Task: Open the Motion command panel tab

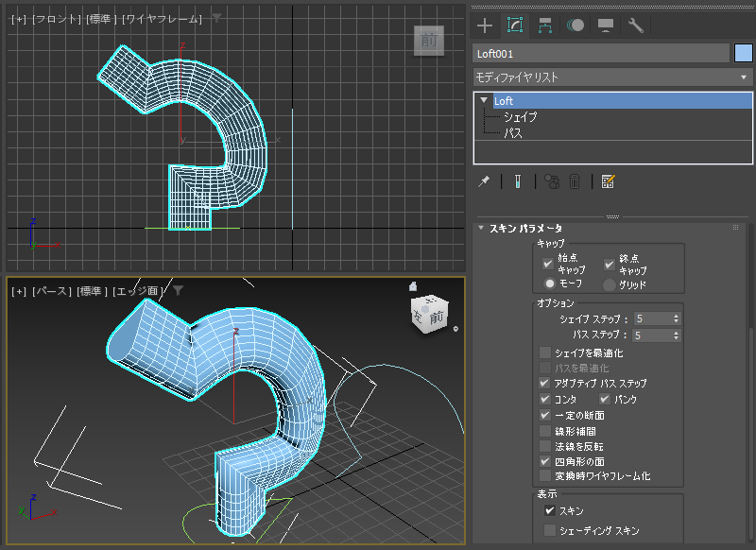Action: [x=576, y=26]
